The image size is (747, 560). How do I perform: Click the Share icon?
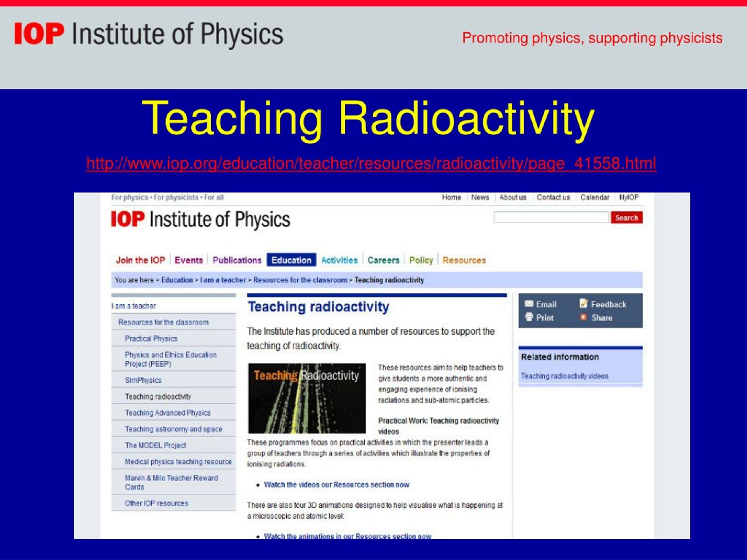click(x=583, y=317)
